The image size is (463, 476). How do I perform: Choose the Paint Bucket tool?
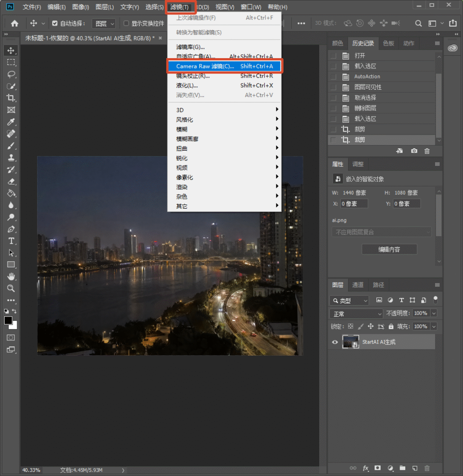tap(11, 193)
